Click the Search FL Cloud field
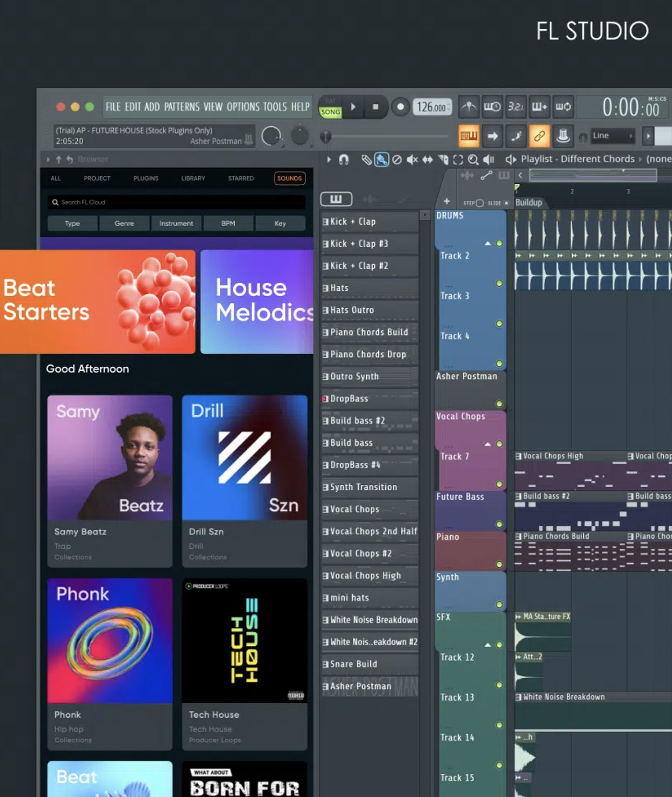 point(177,202)
